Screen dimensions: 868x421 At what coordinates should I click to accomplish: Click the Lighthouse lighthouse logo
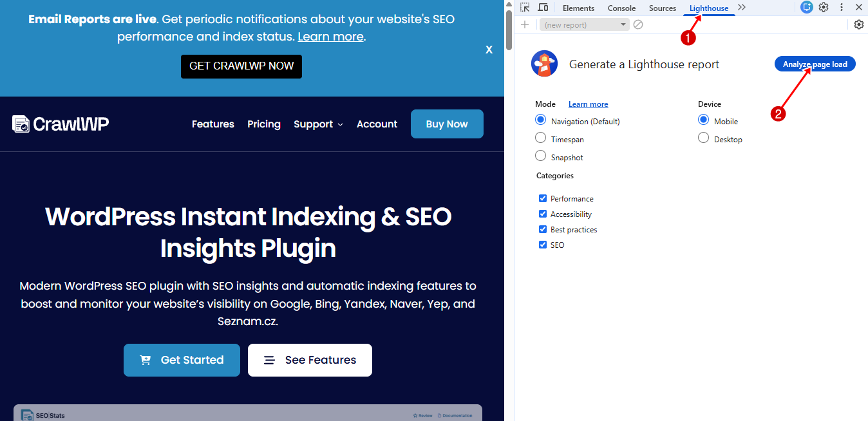[x=544, y=64]
